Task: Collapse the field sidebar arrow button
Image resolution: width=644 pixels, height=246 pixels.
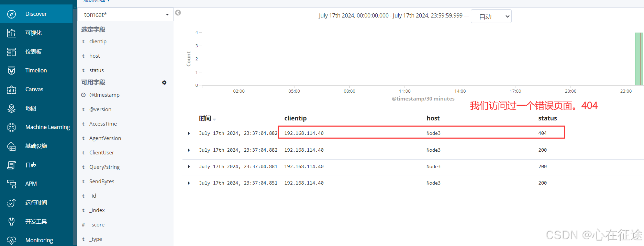Action: point(178,13)
